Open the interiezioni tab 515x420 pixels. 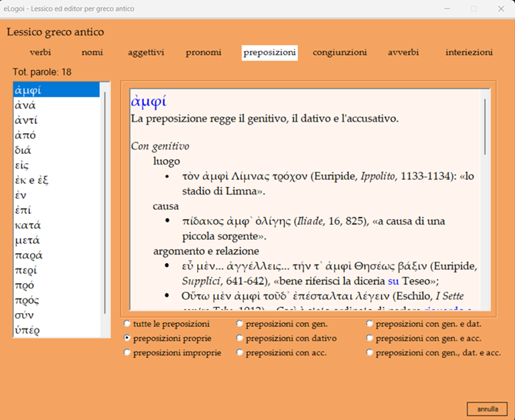pos(468,52)
